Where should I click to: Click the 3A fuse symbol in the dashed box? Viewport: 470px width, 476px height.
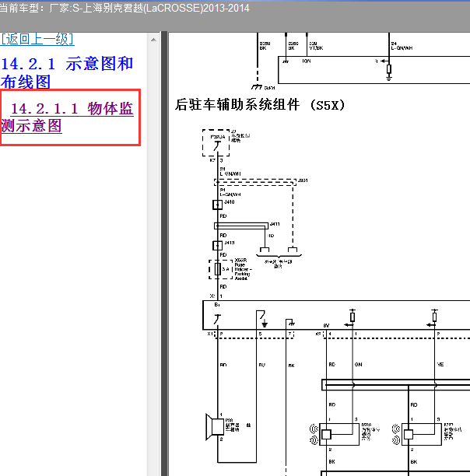click(x=218, y=269)
